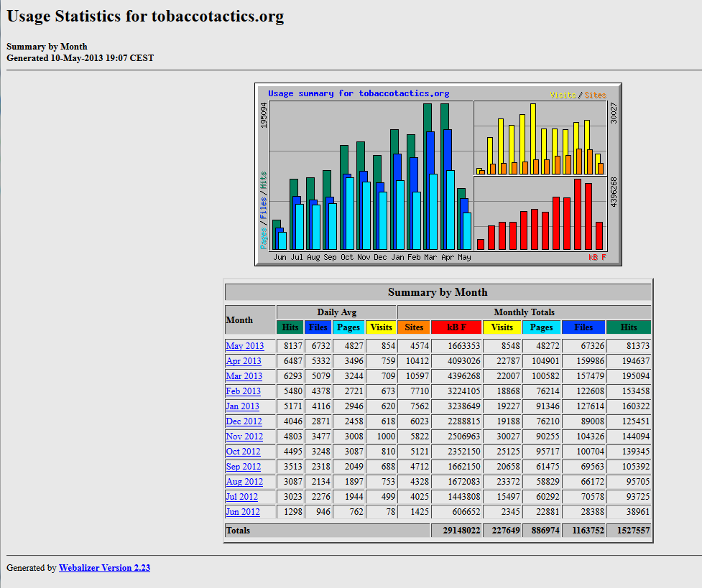Click Dec 2012 kB F value 2288815
Viewport: 702px width, 588px height.
(464, 421)
